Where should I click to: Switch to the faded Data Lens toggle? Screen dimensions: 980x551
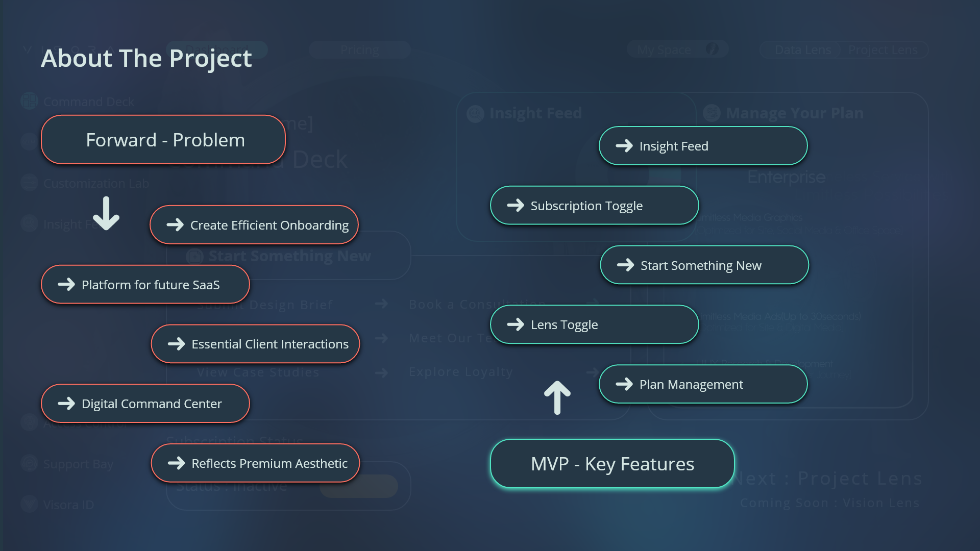tap(802, 50)
